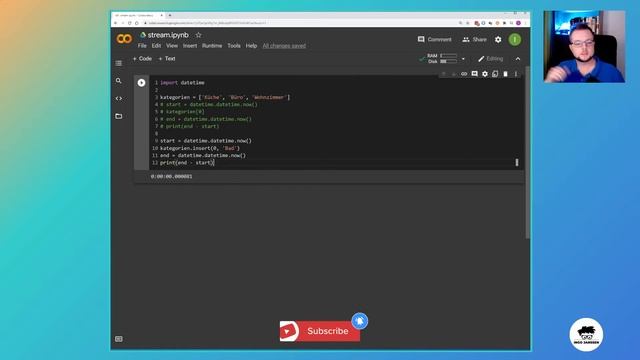
Task: Open the File menu
Action: click(x=142, y=46)
